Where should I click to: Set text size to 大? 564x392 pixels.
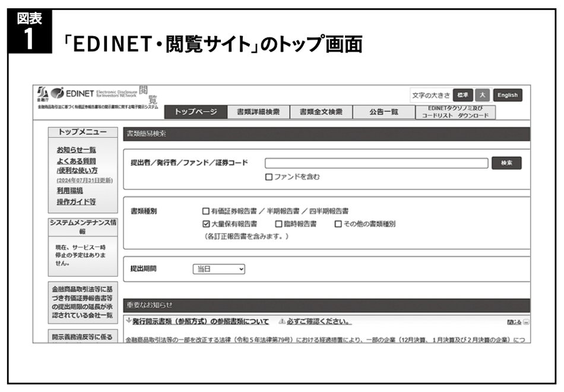482,95
